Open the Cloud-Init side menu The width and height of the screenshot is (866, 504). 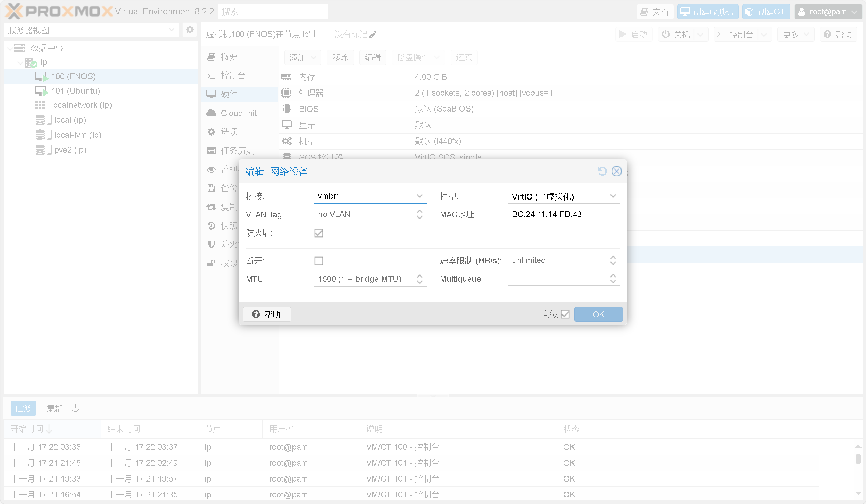240,113
